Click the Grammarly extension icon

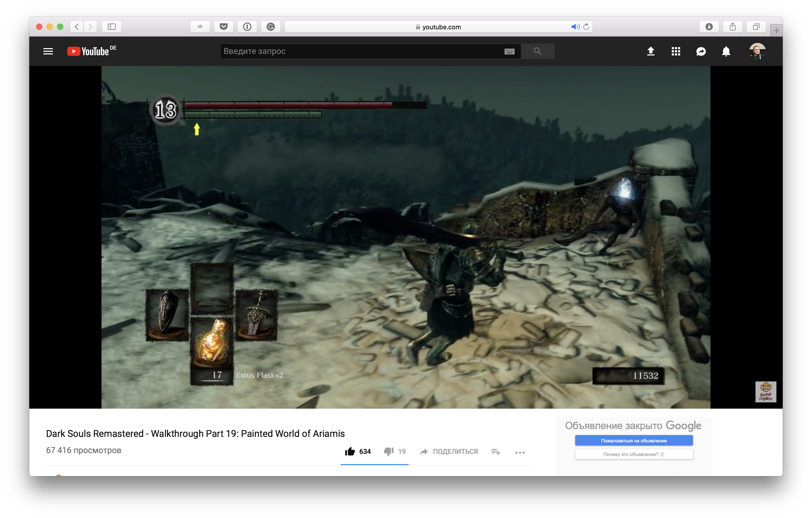click(271, 27)
